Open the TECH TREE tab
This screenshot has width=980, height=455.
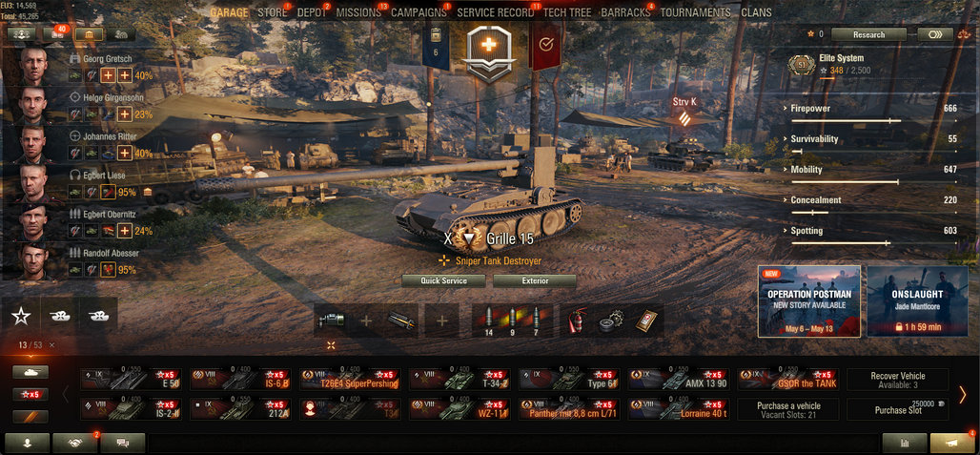pos(567,12)
